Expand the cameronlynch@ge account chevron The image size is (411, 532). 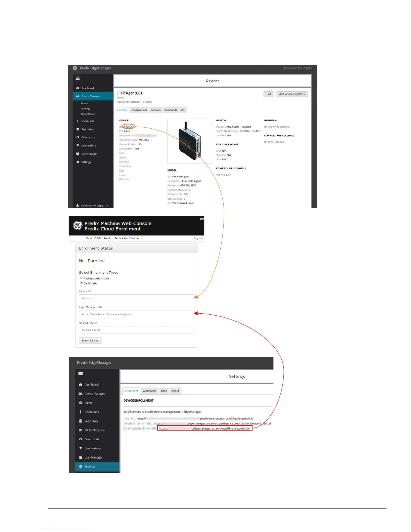point(107,205)
